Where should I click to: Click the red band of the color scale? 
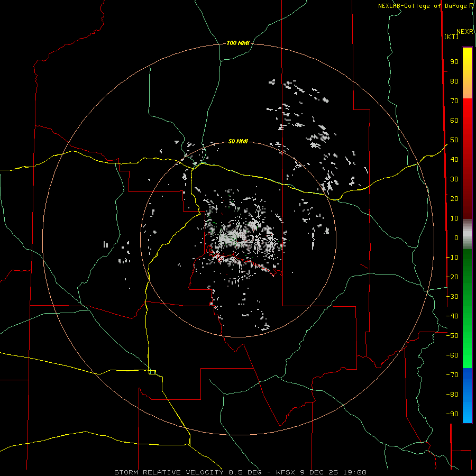pos(467,159)
